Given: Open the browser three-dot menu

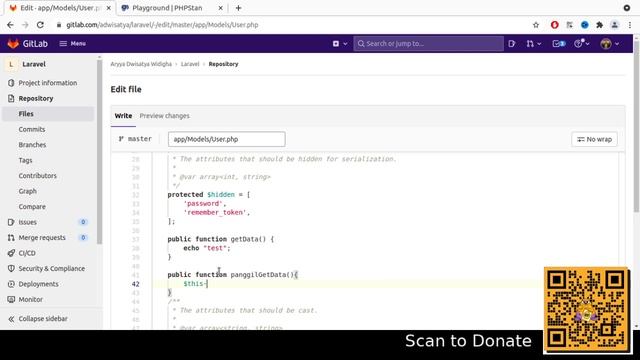Looking at the screenshot, I should coord(630,25).
